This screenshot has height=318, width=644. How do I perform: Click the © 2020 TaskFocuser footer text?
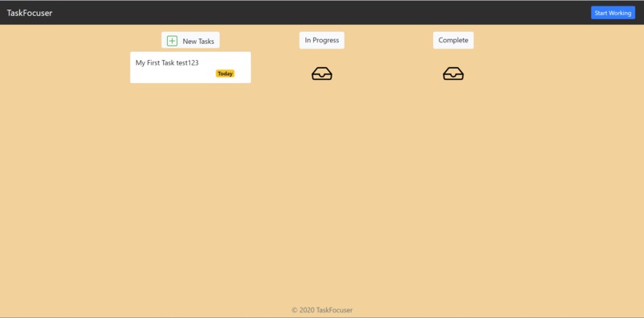pos(322,310)
